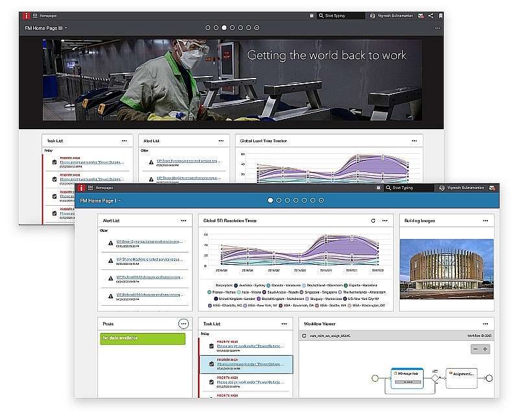Click the warning icon on the Shane Hopkins alert in the front window
This screenshot has height=420, width=519.
tap(110, 261)
